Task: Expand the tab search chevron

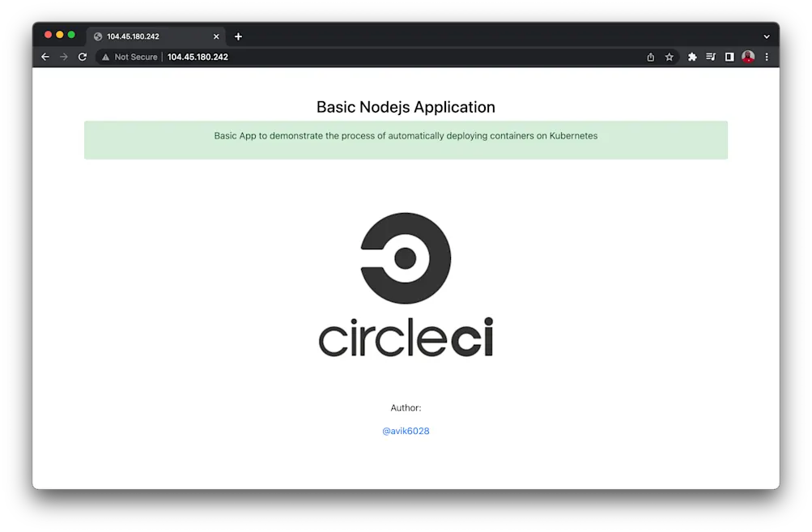Action: tap(767, 36)
